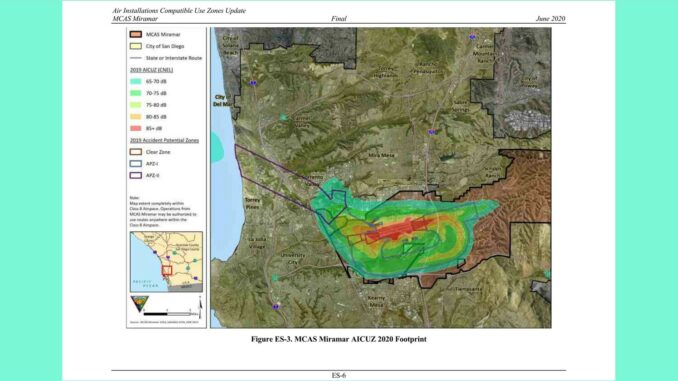
Task: Click the 'Kearny Mesa' map label
Action: tap(376, 301)
